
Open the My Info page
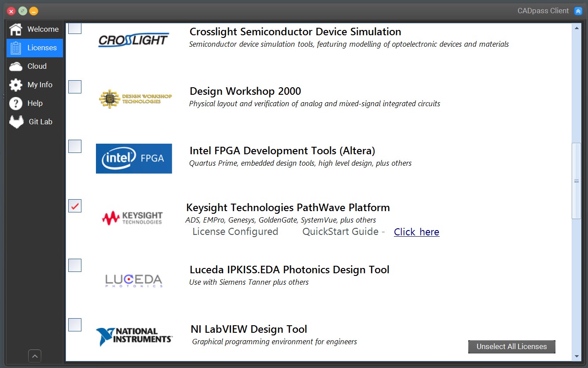(x=35, y=85)
